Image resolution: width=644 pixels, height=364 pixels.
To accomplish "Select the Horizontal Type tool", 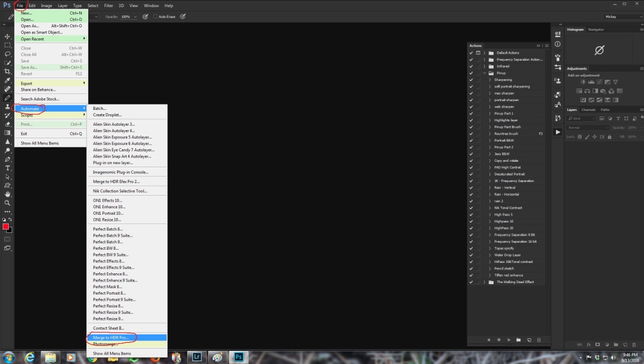I will pos(8,168).
